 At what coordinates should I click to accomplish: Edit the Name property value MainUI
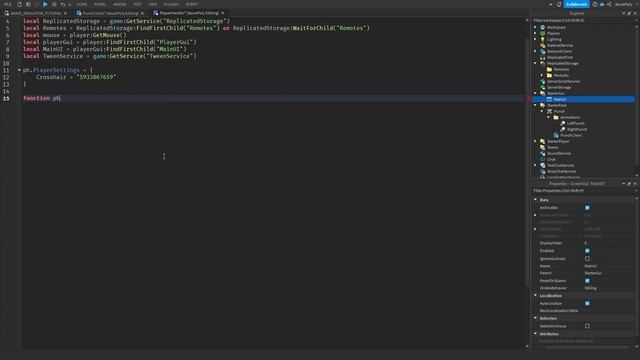[608, 266]
